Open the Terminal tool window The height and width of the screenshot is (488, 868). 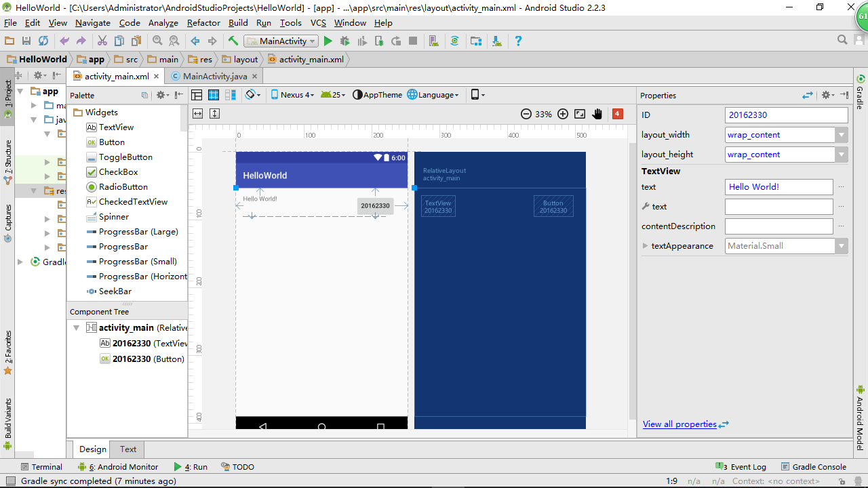click(x=41, y=467)
